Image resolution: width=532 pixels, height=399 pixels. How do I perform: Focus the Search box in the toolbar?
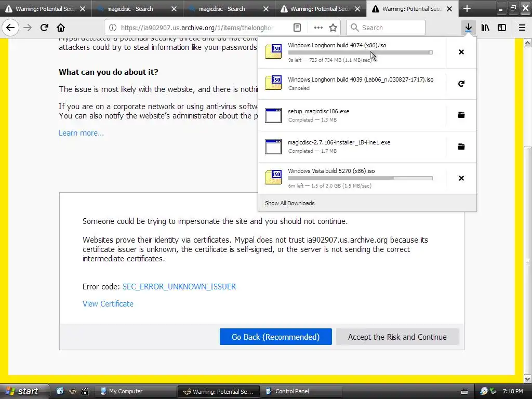coord(386,28)
